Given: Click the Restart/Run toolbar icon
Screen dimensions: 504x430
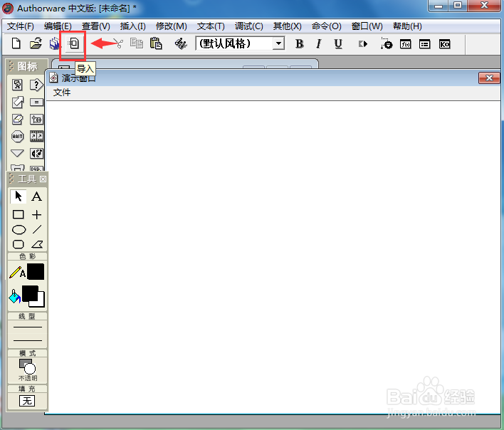Looking at the screenshot, I should tap(363, 43).
